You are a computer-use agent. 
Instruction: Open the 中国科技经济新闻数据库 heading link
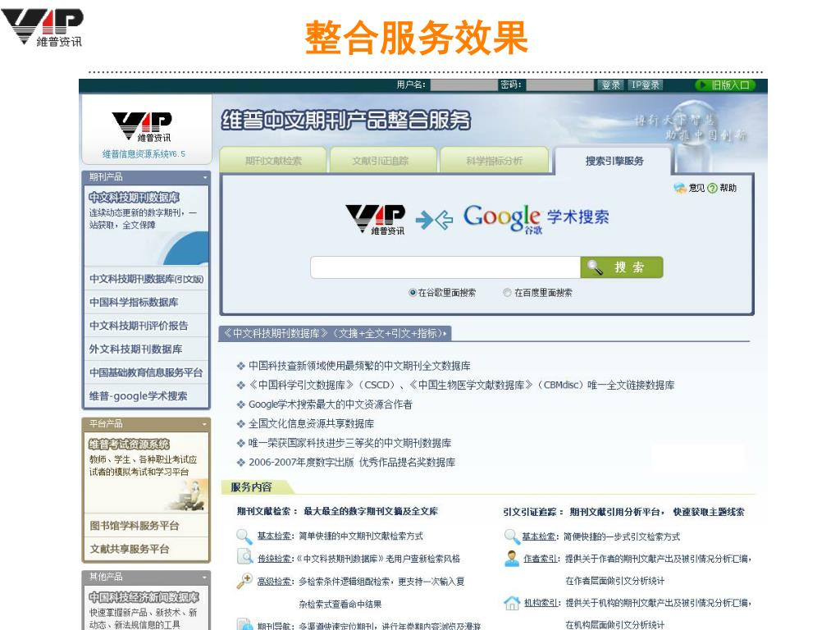coord(144,597)
